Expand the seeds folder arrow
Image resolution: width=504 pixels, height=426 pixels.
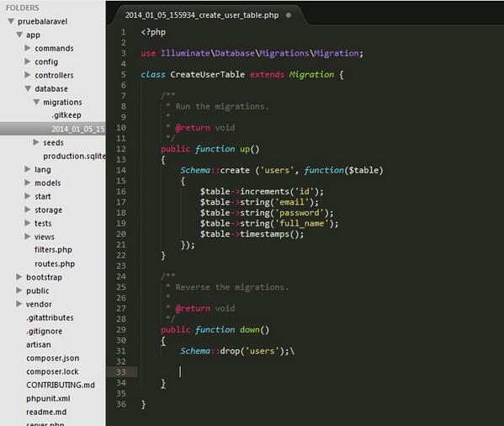36,142
